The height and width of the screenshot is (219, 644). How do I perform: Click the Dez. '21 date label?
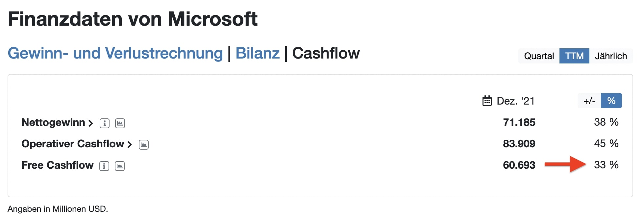515,101
